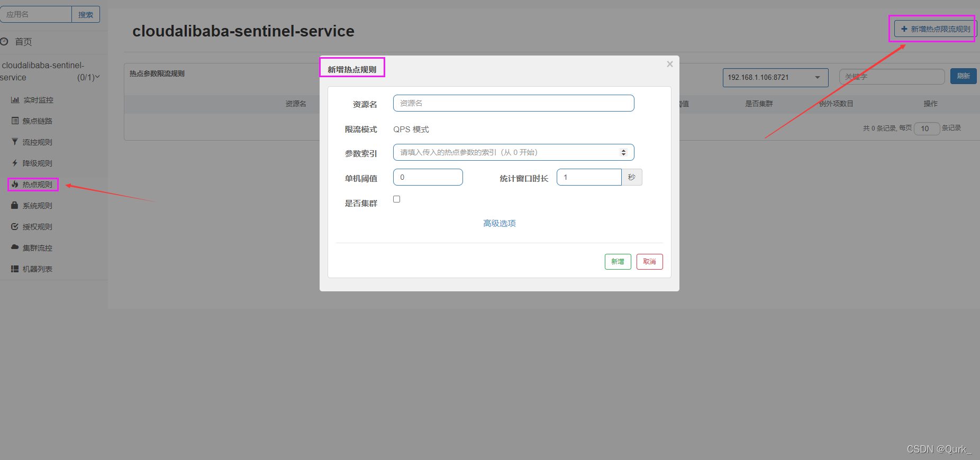Click the plus icon in 新增热点限流规则 button

point(904,29)
